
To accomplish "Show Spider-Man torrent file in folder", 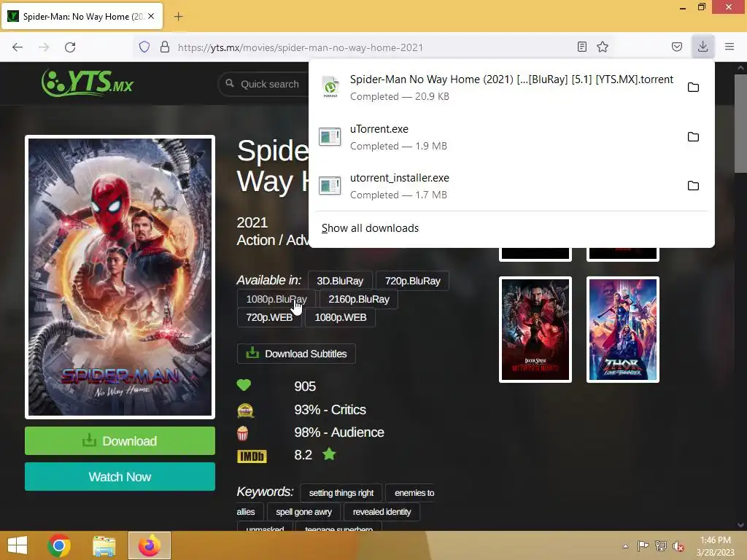I will coord(693,87).
